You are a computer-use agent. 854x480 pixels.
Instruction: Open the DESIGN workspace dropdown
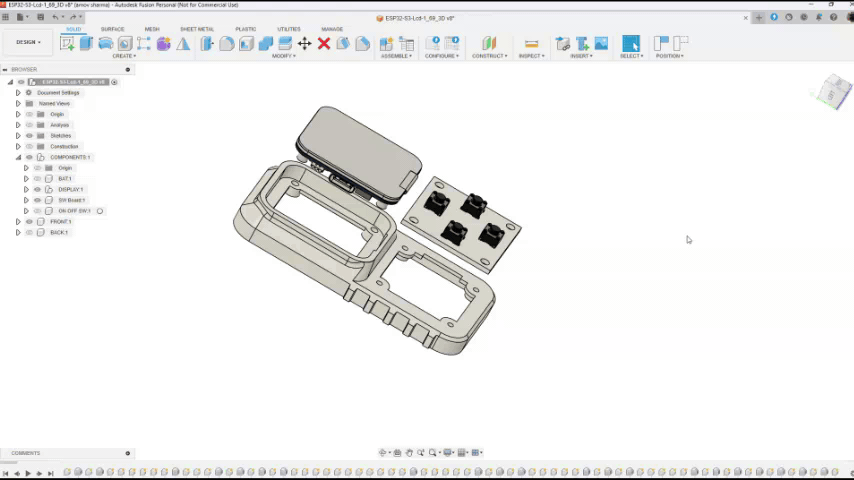coord(28,42)
